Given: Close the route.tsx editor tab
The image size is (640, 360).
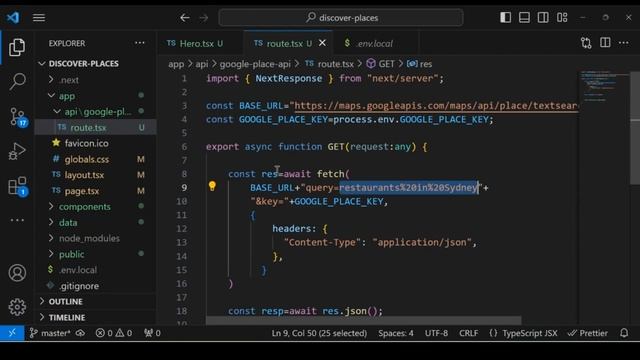Looking at the screenshot, I should pos(322,43).
